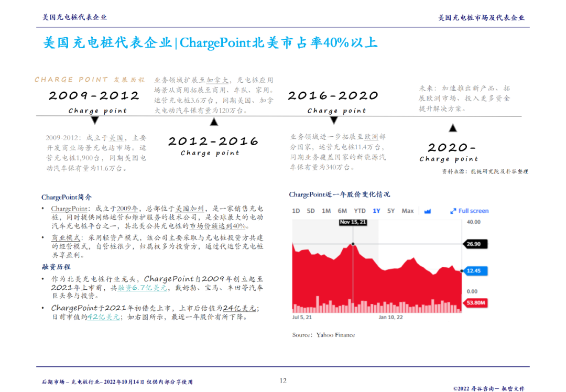Screen dimensions: 566x392
Task: Click the ChargePoint近一年股价变化情况 chart title
Action: point(339,194)
